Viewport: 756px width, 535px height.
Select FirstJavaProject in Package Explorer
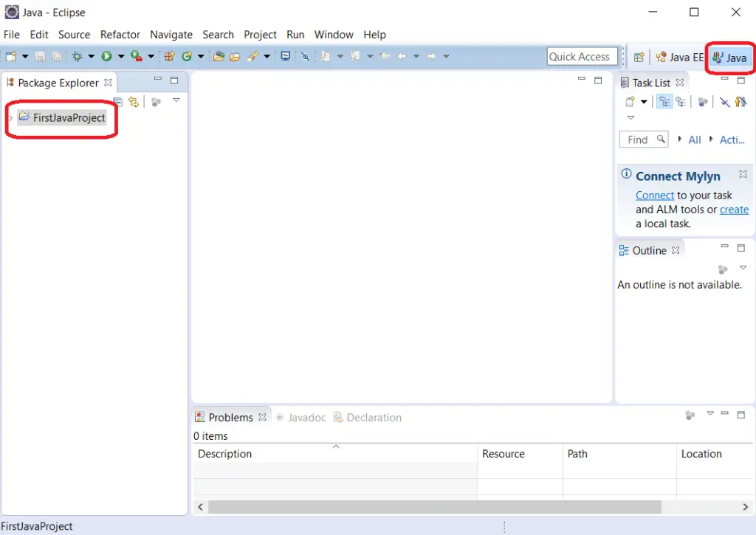(x=62, y=117)
